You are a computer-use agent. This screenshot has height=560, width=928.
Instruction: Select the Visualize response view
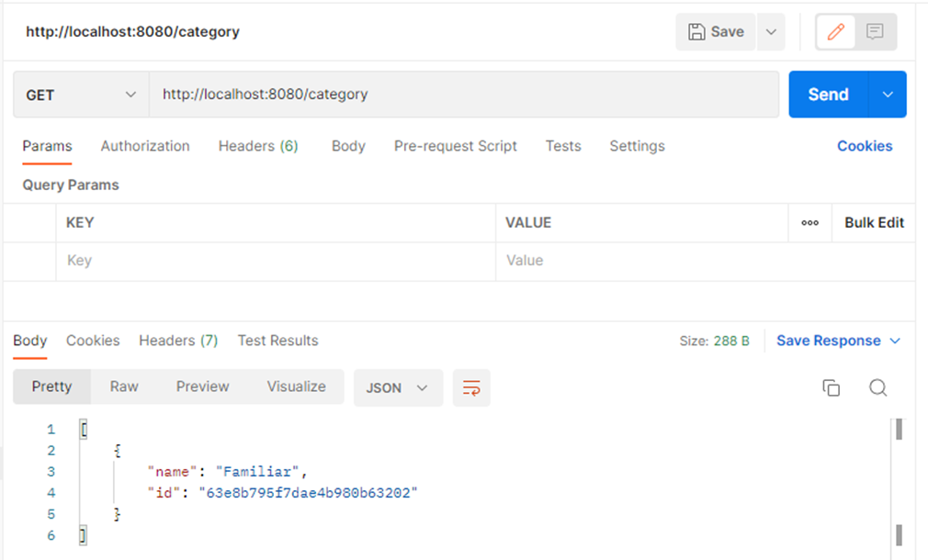click(296, 386)
